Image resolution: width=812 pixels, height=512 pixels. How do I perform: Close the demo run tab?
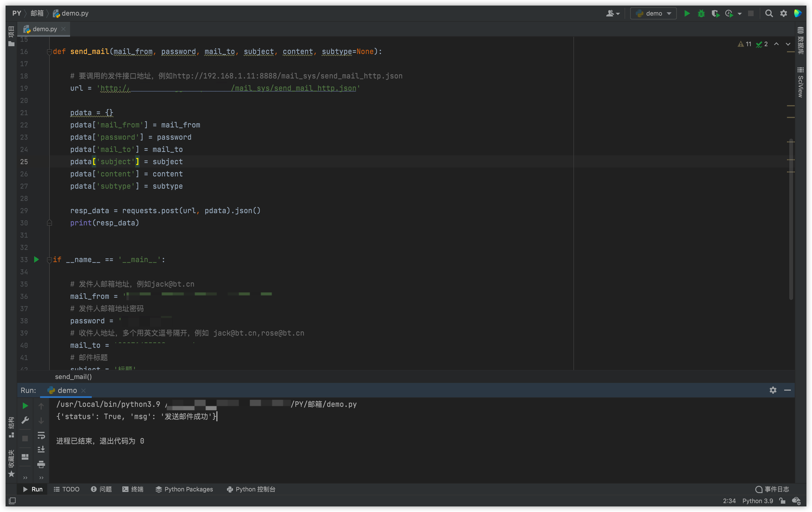point(83,390)
